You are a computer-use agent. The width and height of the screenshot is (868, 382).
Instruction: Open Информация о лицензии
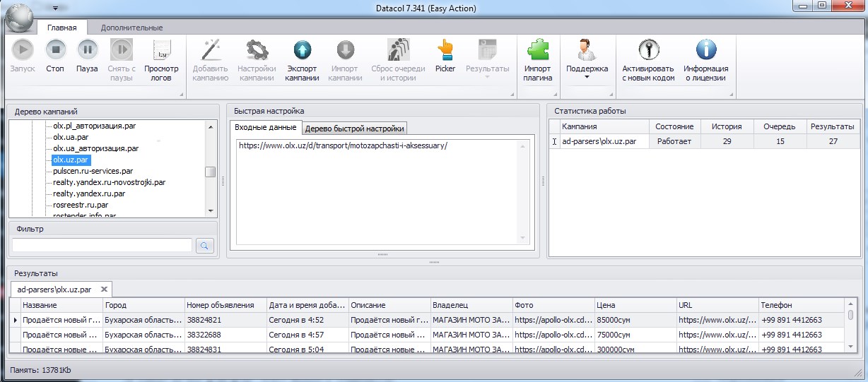pos(705,51)
